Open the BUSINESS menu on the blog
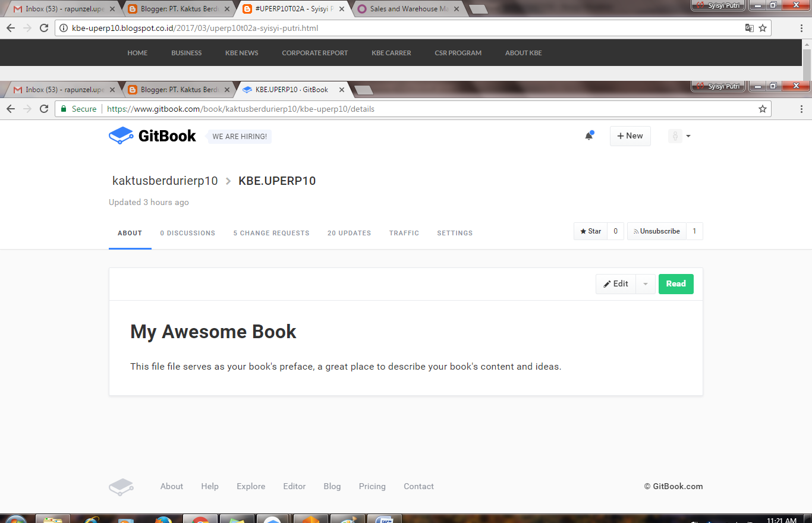This screenshot has height=523, width=812. point(187,53)
